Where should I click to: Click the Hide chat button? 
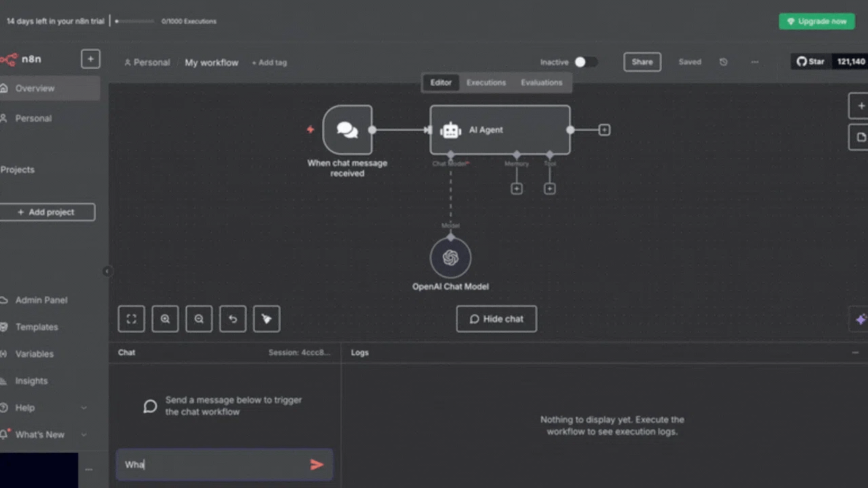[x=496, y=319]
